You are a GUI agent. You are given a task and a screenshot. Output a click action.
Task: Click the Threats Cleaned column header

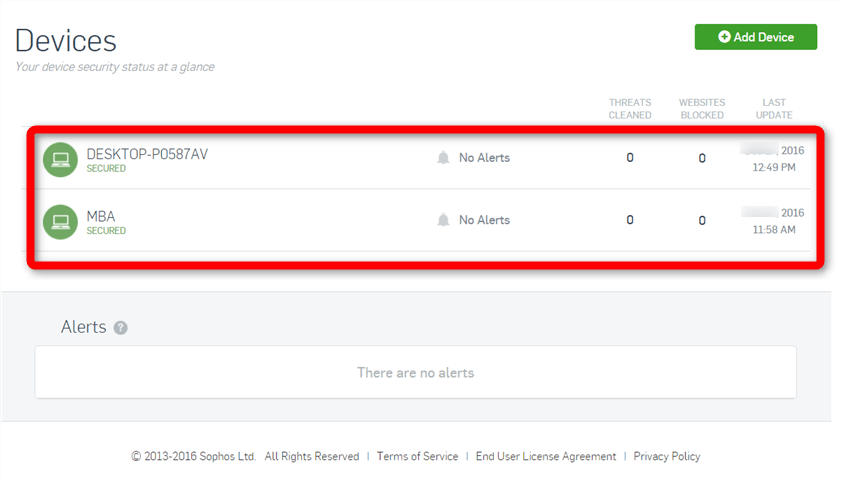point(630,108)
